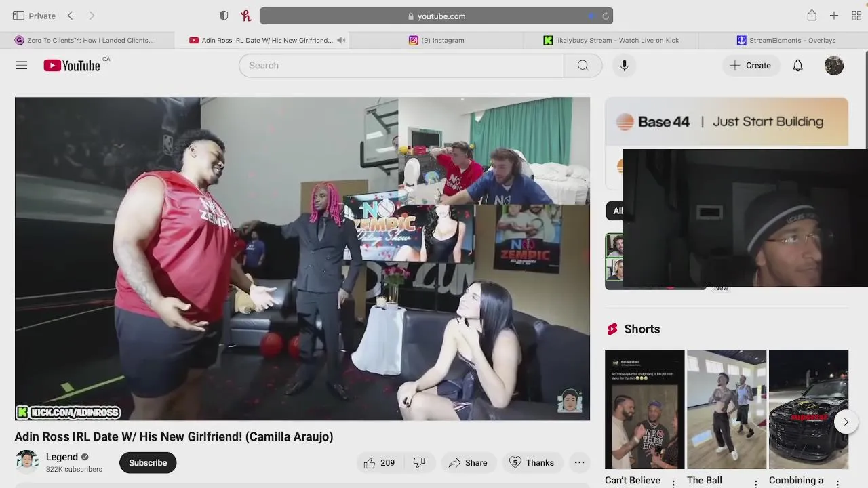This screenshot has width=868, height=488.
Task: Click the privacy shield icon
Action: (x=224, y=16)
